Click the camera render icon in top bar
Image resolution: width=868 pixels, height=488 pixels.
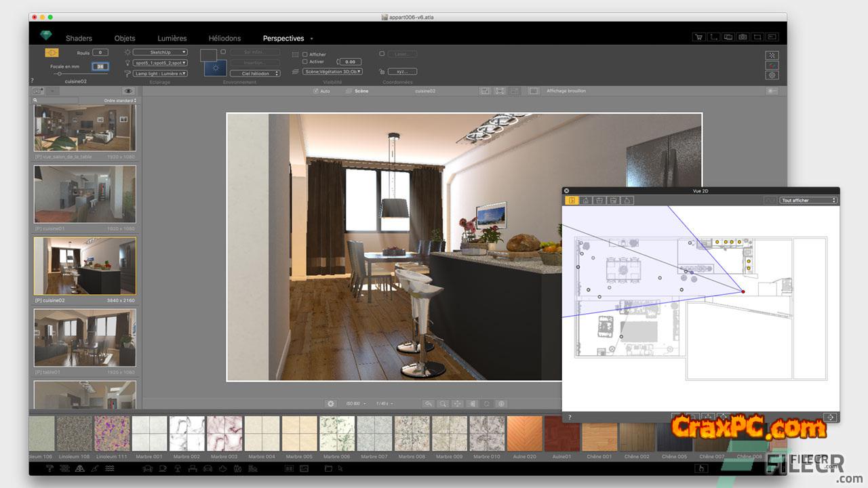tap(743, 37)
